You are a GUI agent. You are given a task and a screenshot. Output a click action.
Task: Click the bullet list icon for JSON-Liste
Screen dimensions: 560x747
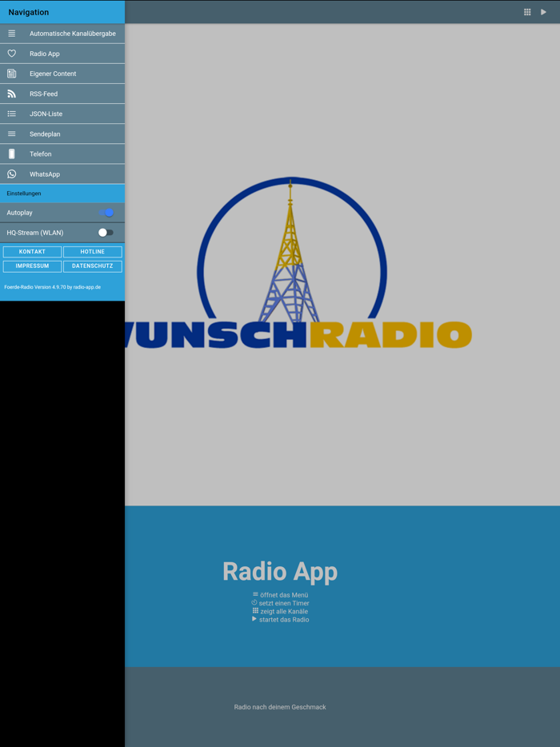click(x=12, y=114)
